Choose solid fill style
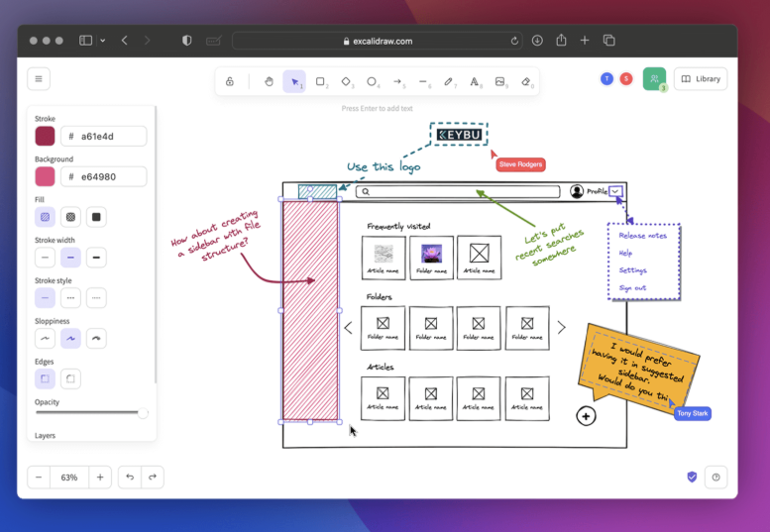This screenshot has height=532, width=770. [96, 217]
